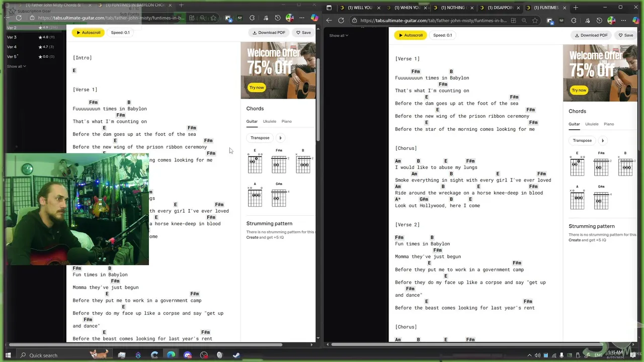Bookmark the page with the right window's star
This screenshot has width=644, height=362.
[x=535, y=21]
